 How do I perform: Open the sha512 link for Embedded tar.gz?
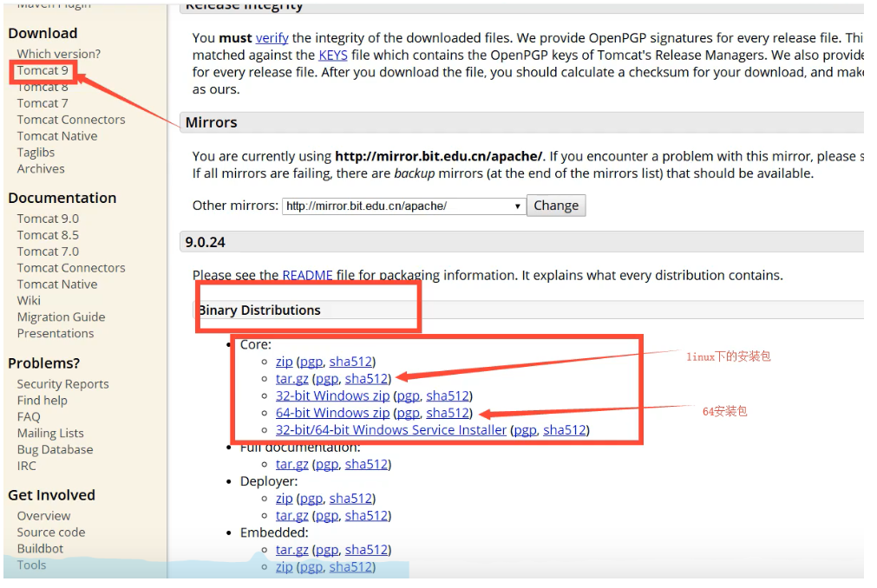366,550
